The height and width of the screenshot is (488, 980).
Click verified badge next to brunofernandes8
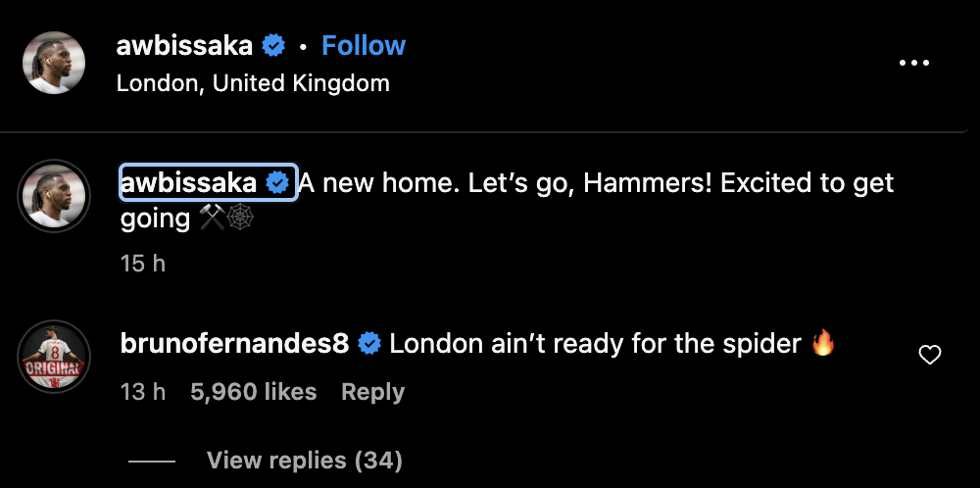click(x=369, y=343)
